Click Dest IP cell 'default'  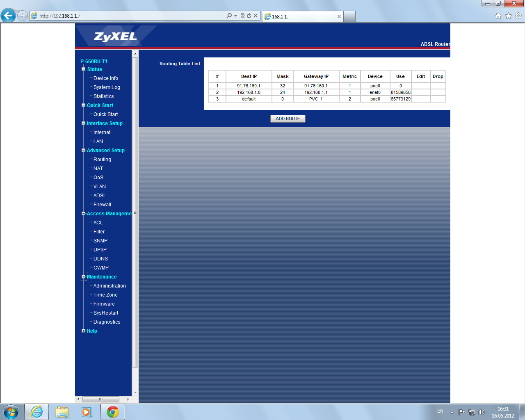pos(249,99)
